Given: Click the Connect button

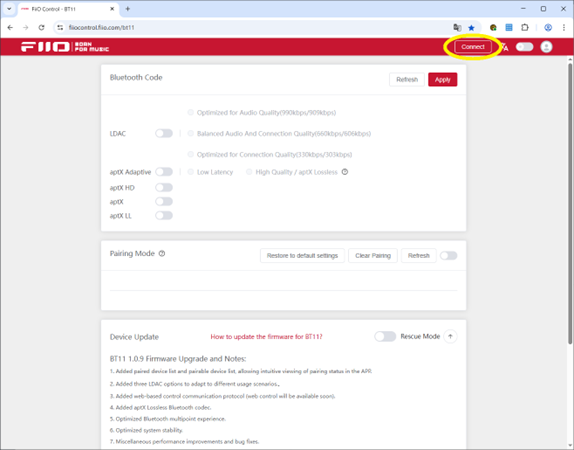Looking at the screenshot, I should coord(473,47).
